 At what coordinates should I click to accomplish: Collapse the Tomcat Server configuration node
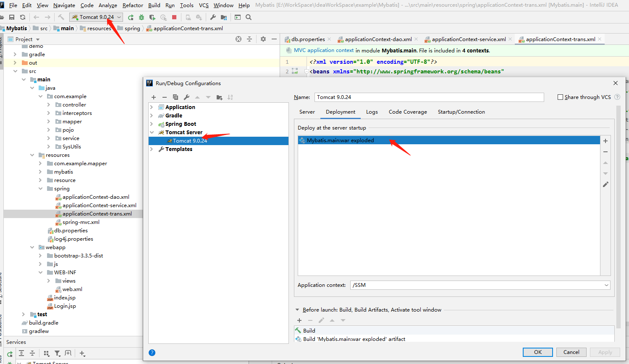(152, 133)
